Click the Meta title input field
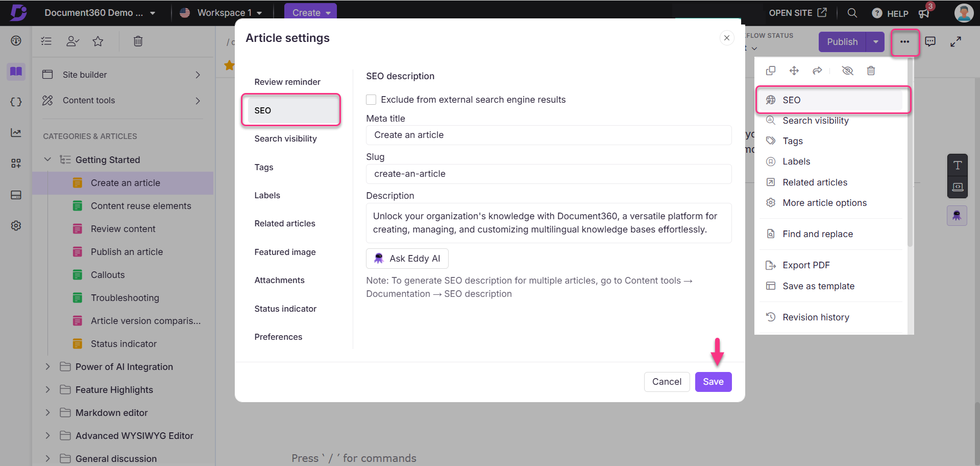Viewport: 980px width, 466px height. [x=549, y=135]
